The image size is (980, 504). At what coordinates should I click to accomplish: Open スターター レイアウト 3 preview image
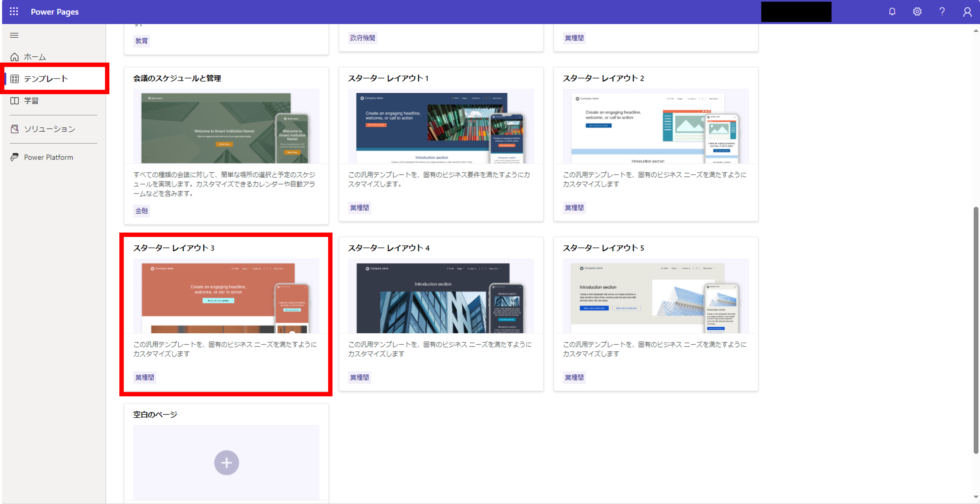(226, 296)
